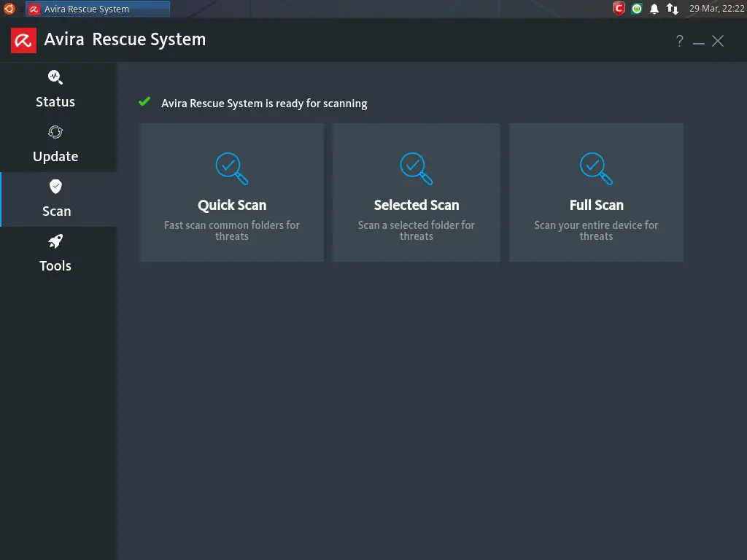Click the red shield tray icon
The width and height of the screenshot is (747, 560).
click(x=619, y=9)
